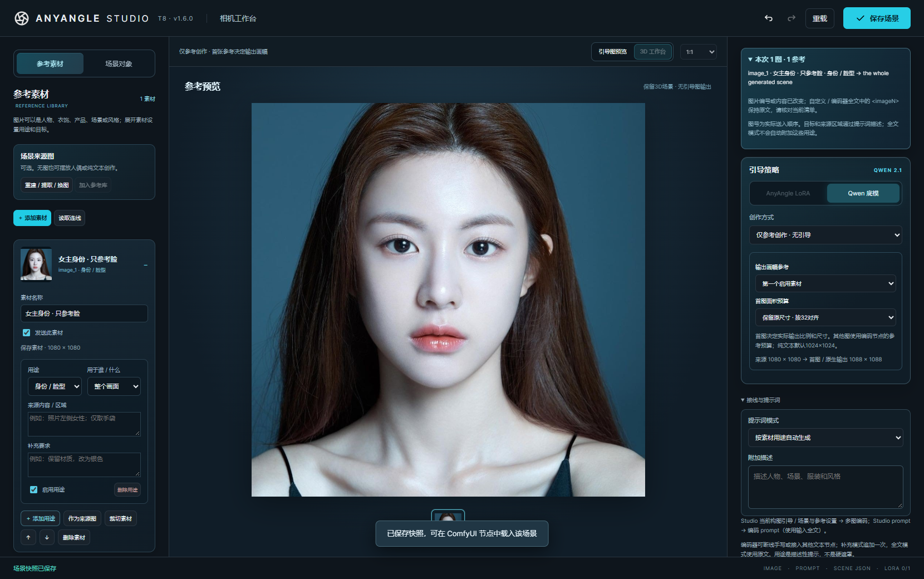This screenshot has width=924, height=579.
Task: Click the 女主身份 face thumbnail in the material card
Action: 36,264
